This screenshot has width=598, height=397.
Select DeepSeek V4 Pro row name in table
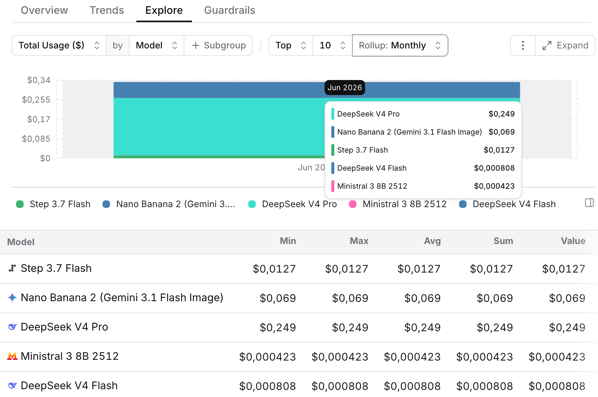coord(64,327)
